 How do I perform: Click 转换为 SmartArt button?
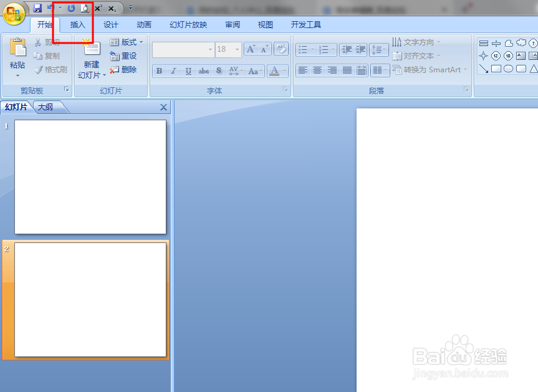[x=430, y=70]
